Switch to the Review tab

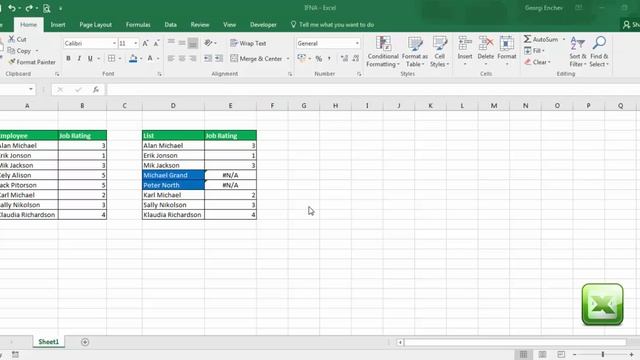[200, 25]
